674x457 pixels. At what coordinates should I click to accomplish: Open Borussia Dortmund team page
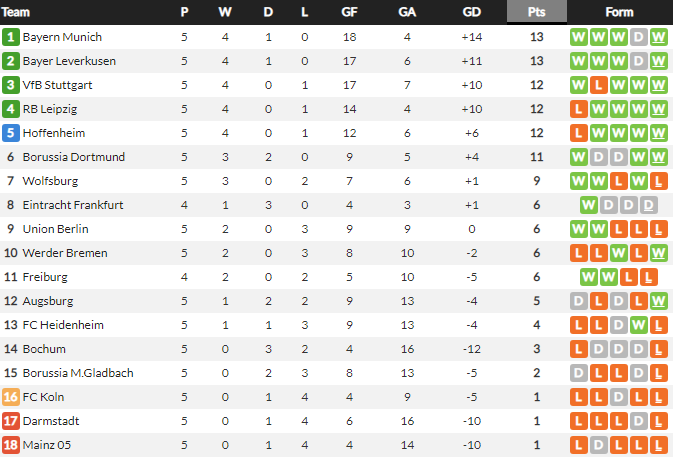point(74,157)
